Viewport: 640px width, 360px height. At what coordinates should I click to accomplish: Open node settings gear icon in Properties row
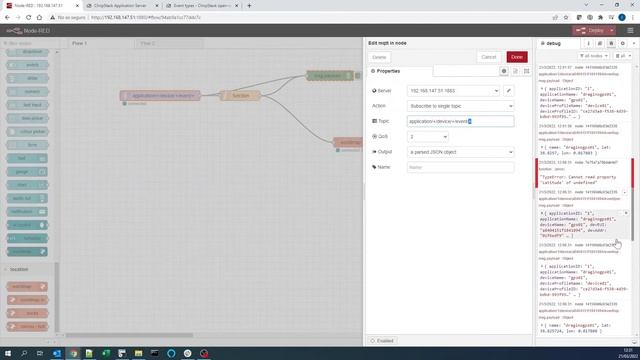(x=504, y=71)
